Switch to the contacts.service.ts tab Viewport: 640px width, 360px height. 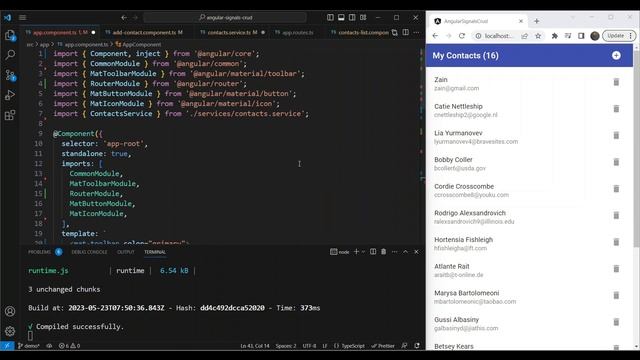(x=233, y=32)
